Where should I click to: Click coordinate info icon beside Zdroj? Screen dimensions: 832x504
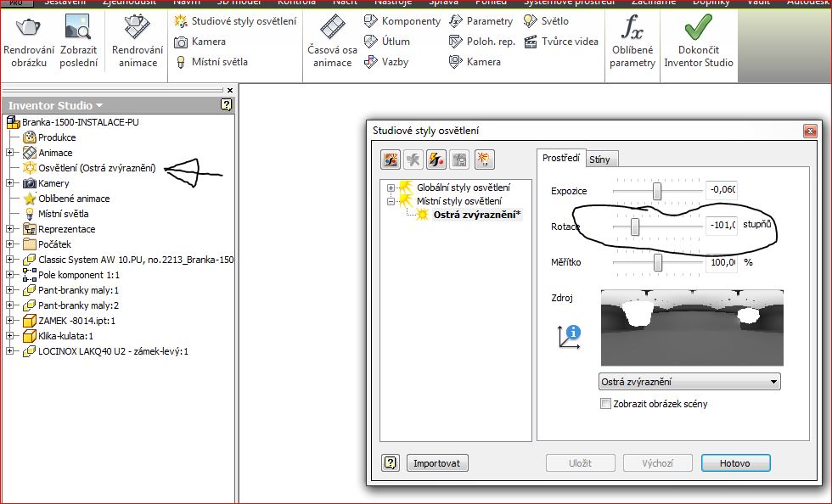(570, 337)
